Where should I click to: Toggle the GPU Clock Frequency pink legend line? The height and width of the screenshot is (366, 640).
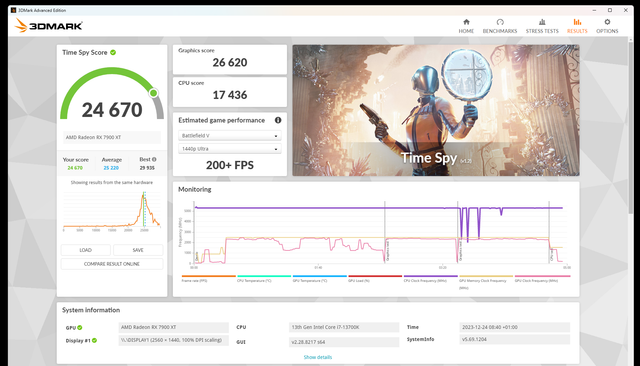click(x=542, y=276)
